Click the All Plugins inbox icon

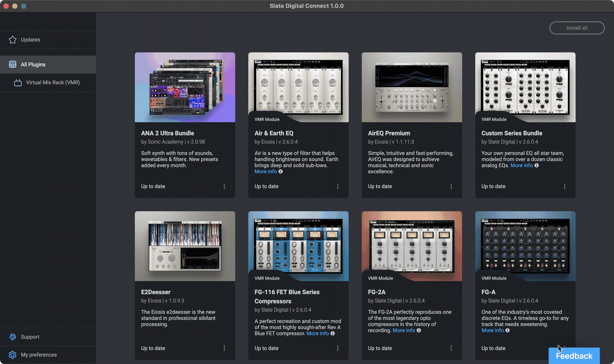point(12,65)
